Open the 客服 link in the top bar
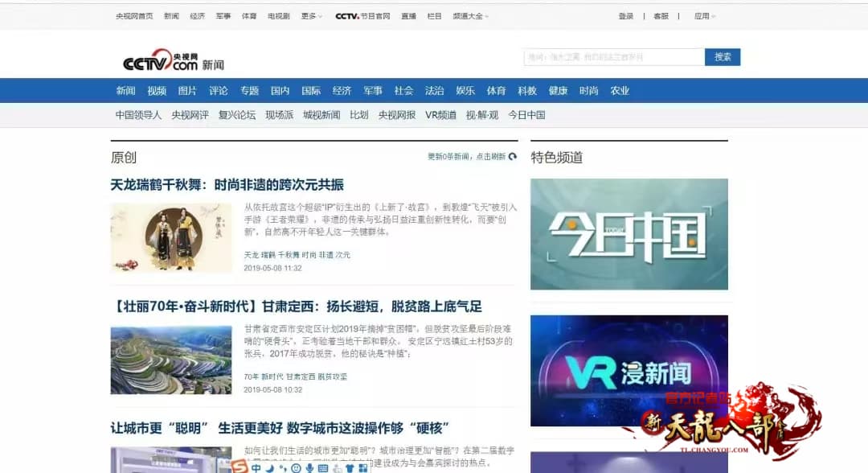868x473 pixels. [661, 16]
